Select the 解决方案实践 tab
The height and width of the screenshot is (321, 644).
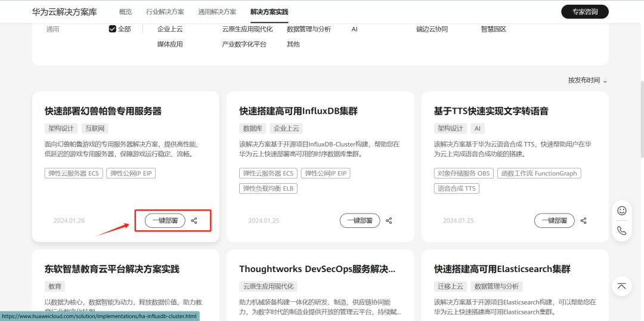[270, 12]
